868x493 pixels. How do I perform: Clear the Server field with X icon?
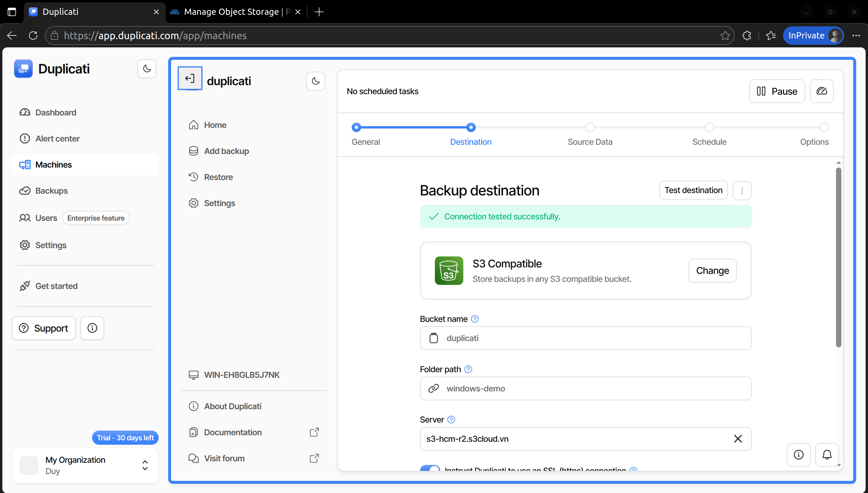[738, 439]
